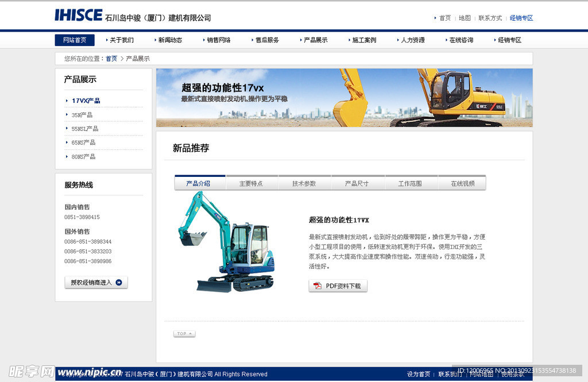Click the 设为首页 footer link
The height and width of the screenshot is (382, 588).
tap(419, 374)
